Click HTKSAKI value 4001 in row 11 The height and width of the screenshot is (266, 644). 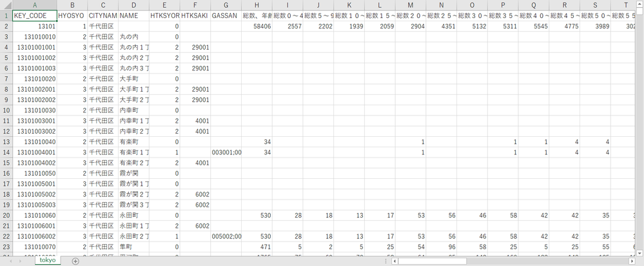[x=195, y=121]
